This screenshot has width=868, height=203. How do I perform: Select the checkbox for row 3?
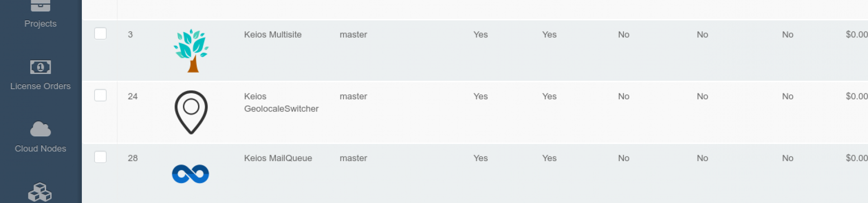[x=100, y=34]
